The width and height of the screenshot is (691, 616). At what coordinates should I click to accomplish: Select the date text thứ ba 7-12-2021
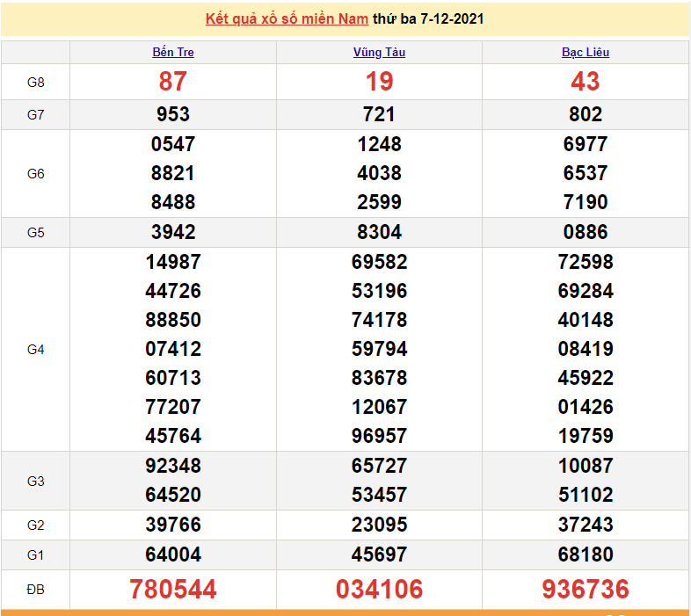428,19
